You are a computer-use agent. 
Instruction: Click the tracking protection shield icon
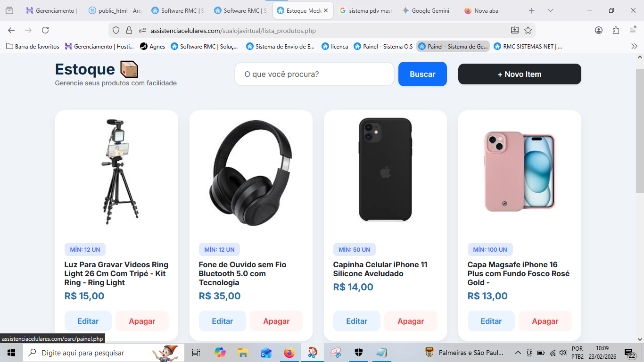116,30
